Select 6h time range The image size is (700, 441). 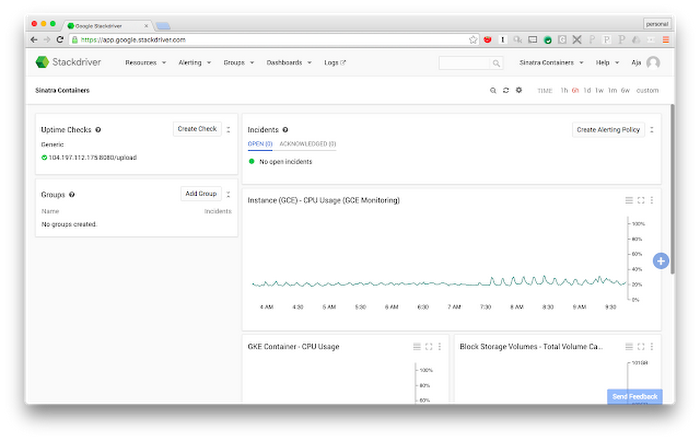click(575, 90)
